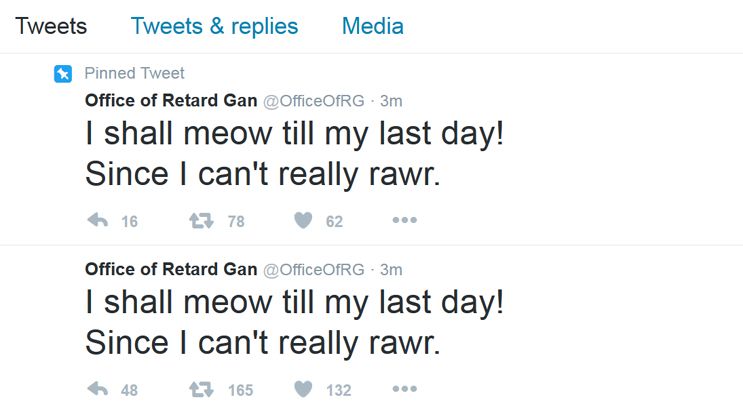Open the author name on the pinned tweet
The image size is (743, 404).
click(x=170, y=100)
